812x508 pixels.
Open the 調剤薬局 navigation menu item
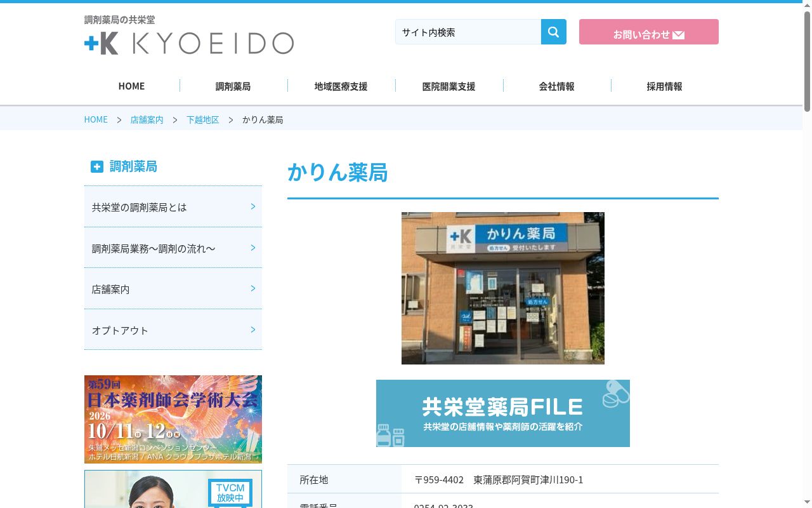point(233,86)
